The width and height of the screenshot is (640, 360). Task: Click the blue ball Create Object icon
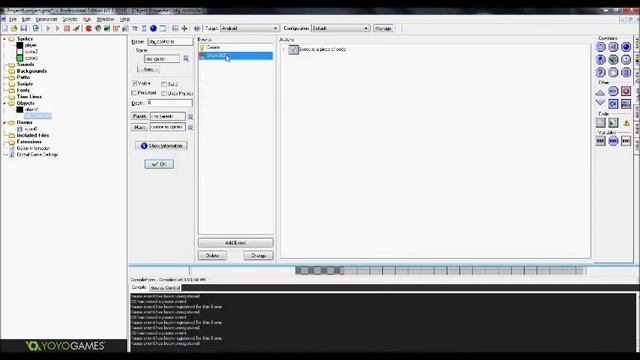tap(153, 28)
